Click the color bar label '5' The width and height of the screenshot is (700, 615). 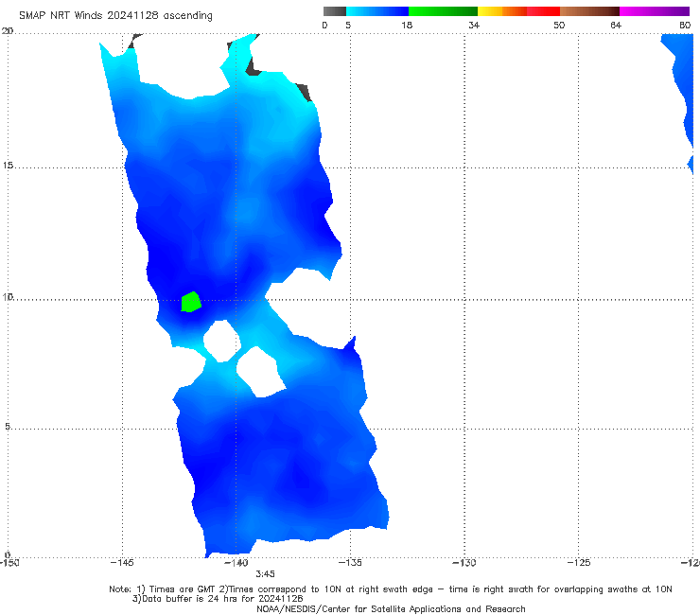348,25
